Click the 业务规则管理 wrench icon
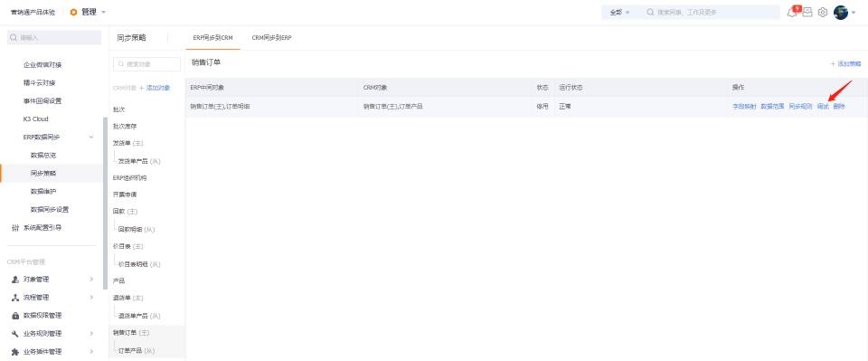868x361 pixels. [x=15, y=333]
